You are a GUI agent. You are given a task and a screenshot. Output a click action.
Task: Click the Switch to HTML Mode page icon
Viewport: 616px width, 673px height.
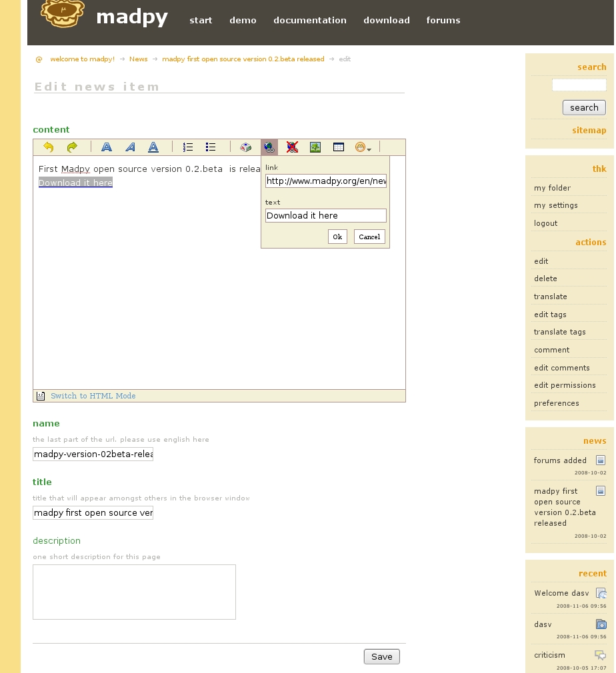click(41, 396)
